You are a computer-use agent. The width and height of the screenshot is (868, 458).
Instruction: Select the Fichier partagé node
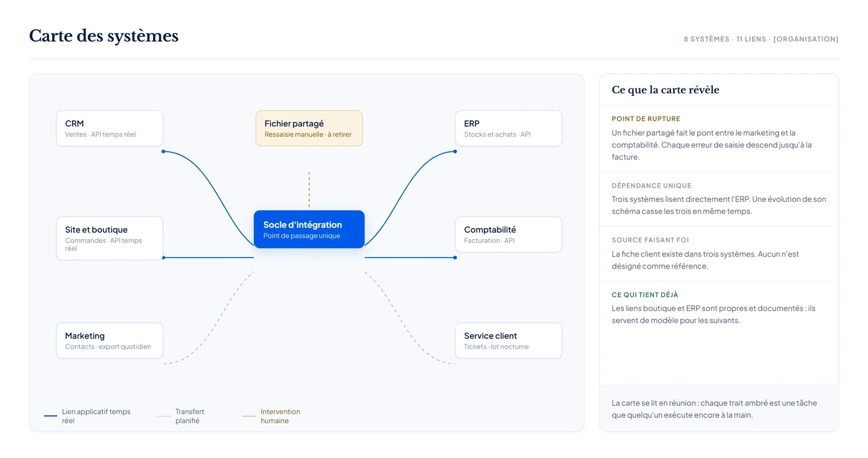(309, 129)
